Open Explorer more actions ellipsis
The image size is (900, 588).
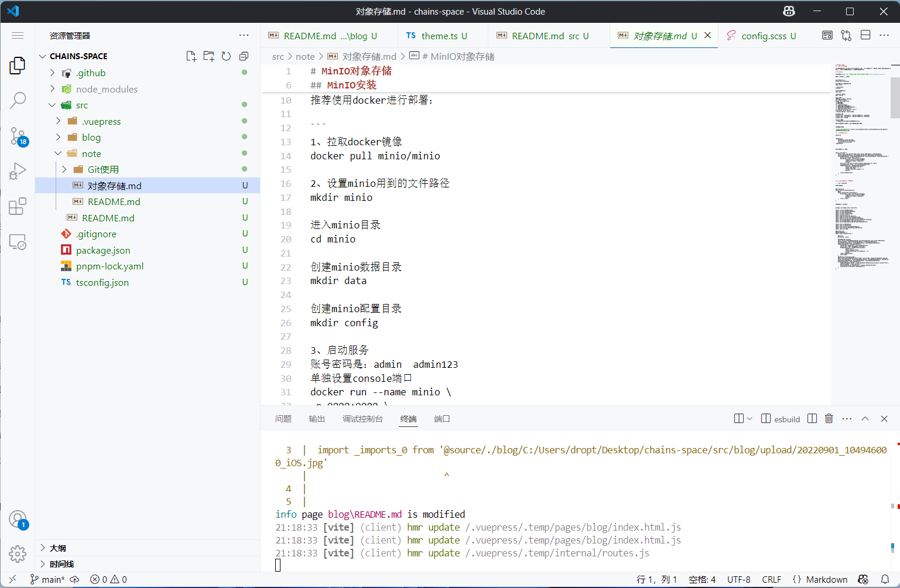click(x=244, y=36)
